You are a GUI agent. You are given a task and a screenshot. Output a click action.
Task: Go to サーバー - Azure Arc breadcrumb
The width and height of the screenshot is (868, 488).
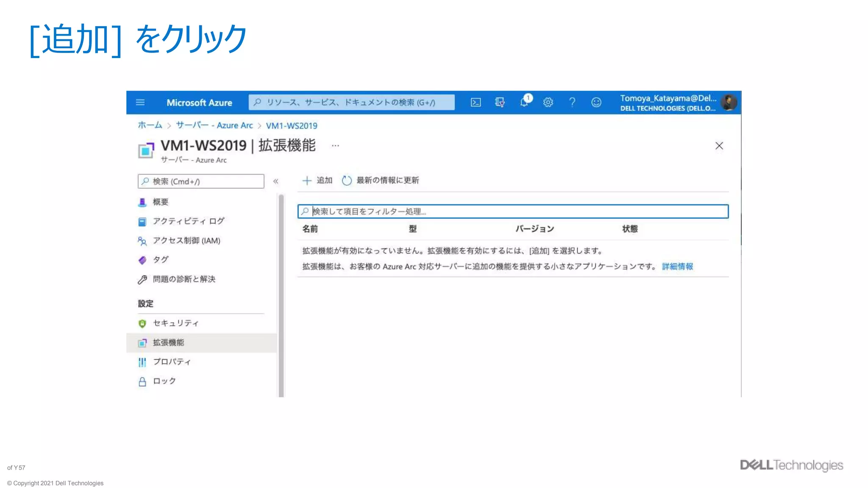[214, 125]
